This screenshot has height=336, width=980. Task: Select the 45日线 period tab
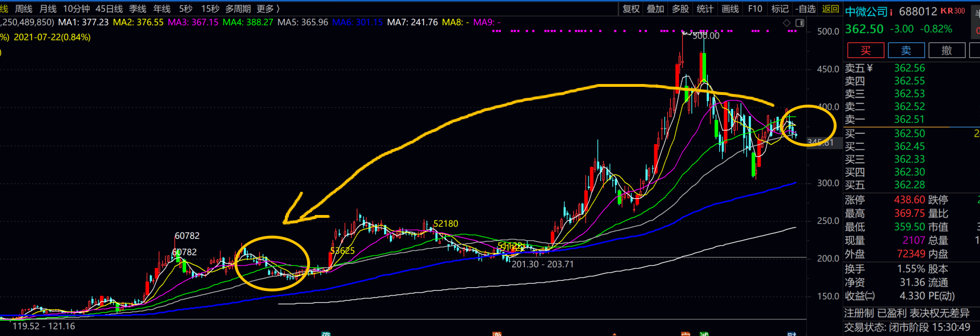coord(109,9)
